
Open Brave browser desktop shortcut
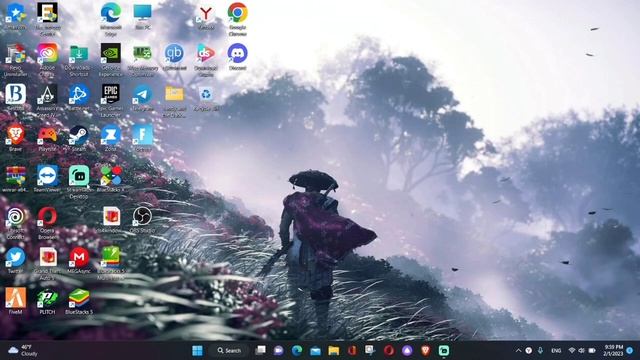coord(16,135)
